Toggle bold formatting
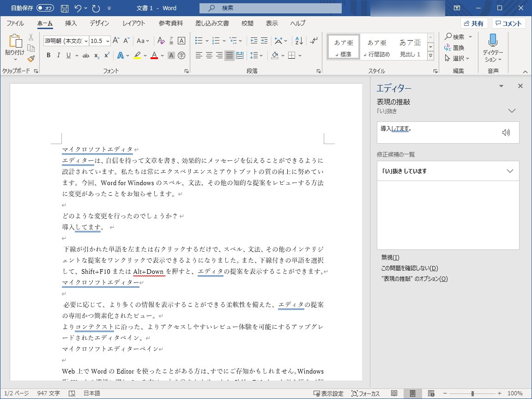532x399 pixels. coord(48,55)
